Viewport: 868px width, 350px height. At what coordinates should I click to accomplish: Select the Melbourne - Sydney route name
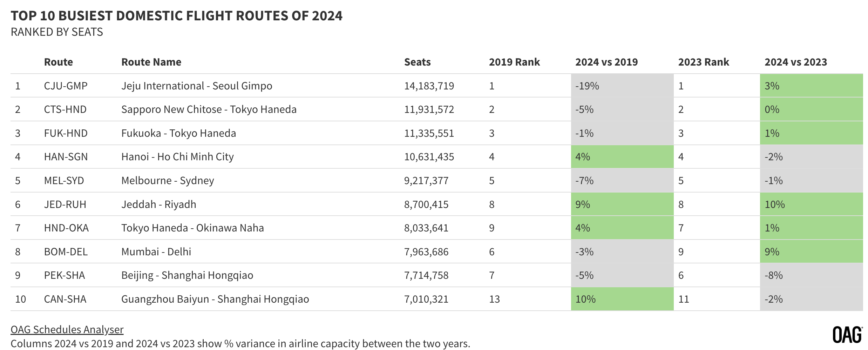pos(168,181)
